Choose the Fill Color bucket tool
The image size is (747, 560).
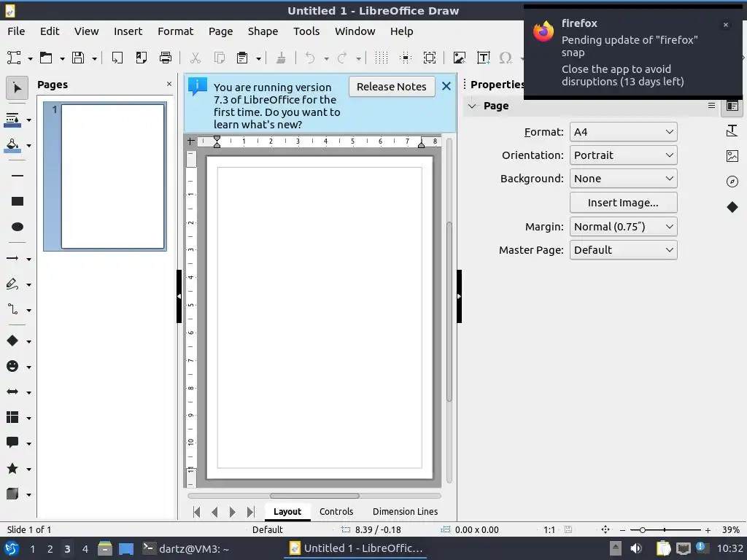pos(12,145)
